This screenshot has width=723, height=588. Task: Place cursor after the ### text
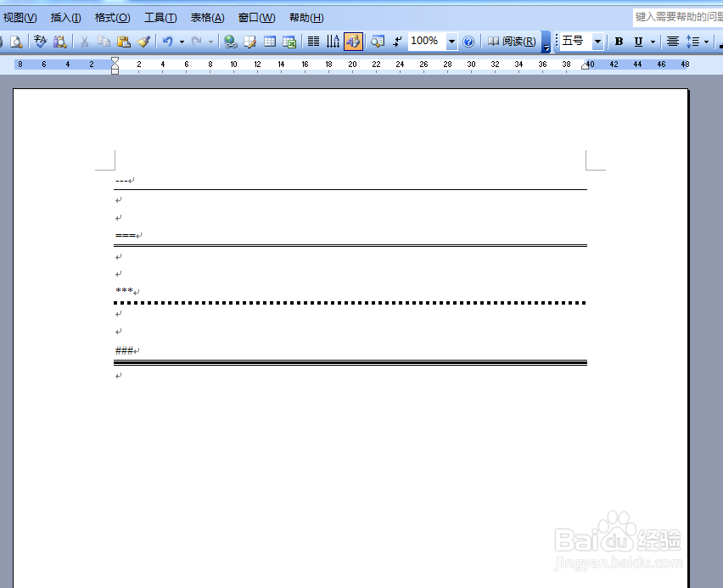(x=133, y=351)
